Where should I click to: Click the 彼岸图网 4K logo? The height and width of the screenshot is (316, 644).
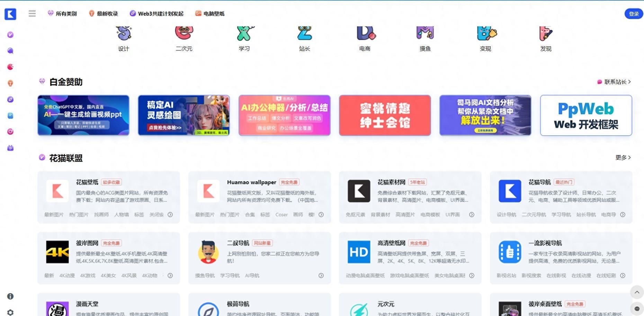tap(57, 252)
